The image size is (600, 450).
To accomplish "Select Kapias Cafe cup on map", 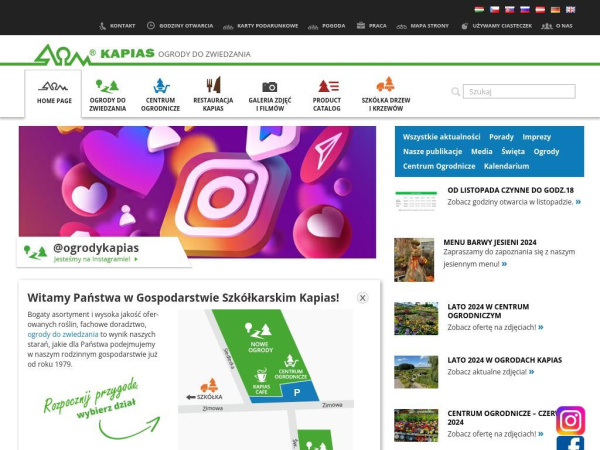I will (x=261, y=382).
